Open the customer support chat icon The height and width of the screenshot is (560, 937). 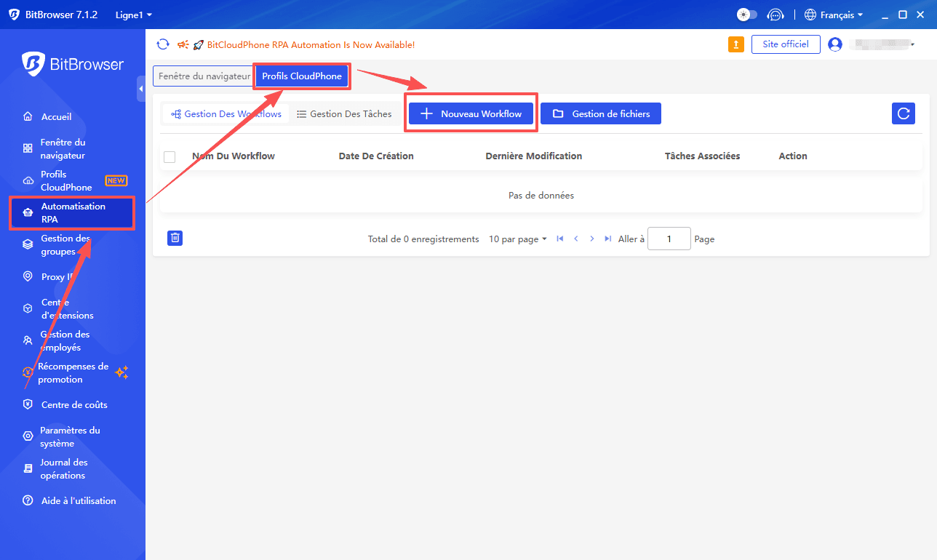pyautogui.click(x=775, y=15)
